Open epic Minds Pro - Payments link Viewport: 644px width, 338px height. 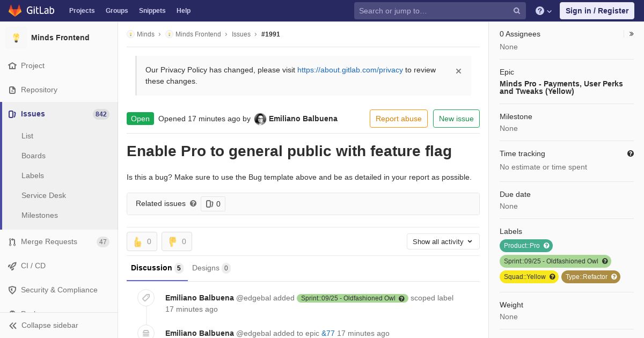click(x=561, y=87)
